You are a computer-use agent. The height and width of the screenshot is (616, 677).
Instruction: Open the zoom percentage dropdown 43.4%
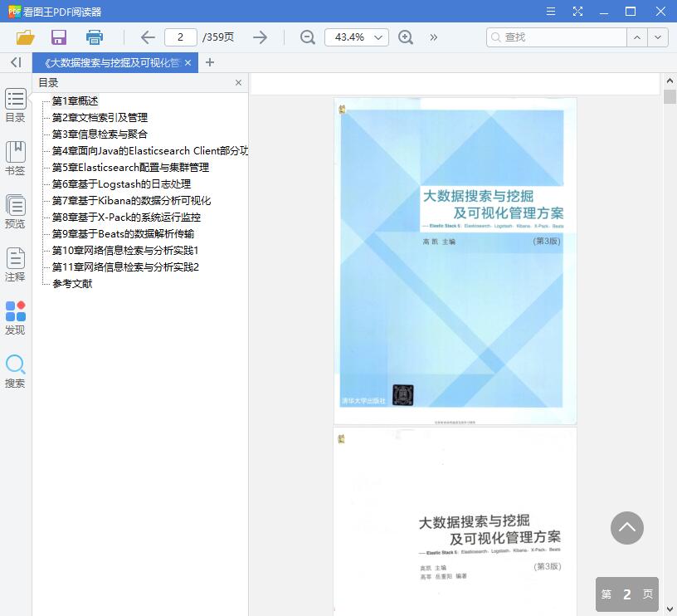[x=357, y=37]
